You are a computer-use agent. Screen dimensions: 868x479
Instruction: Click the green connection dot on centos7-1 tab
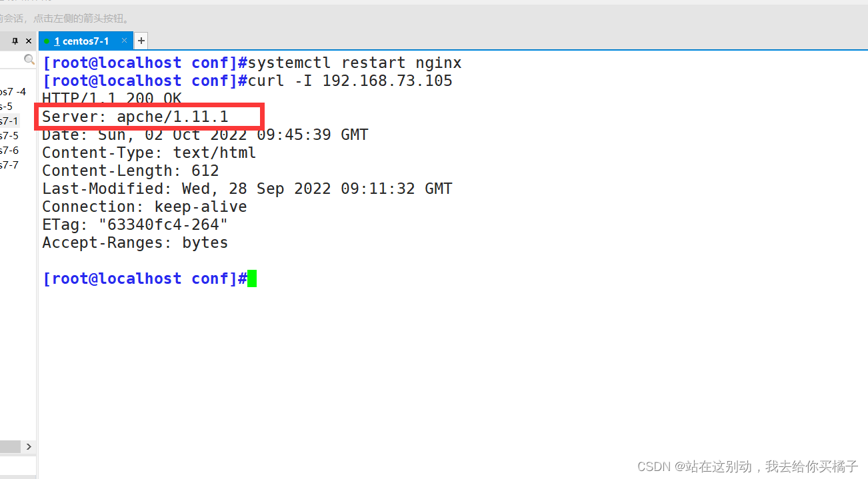click(x=47, y=41)
